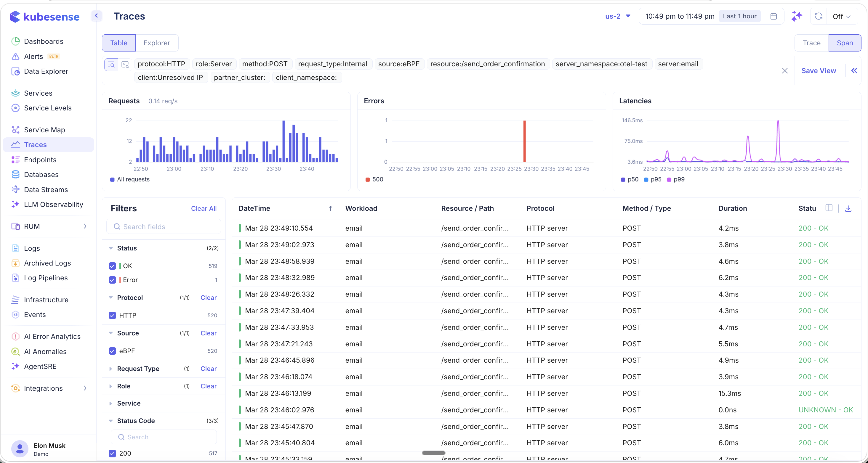
Task: Click the Search fields input box
Action: pyautogui.click(x=164, y=226)
